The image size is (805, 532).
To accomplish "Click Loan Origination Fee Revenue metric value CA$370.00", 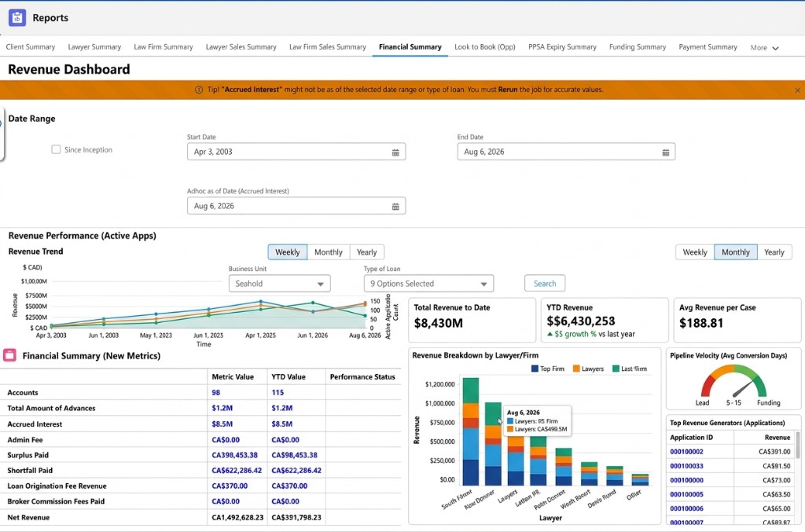I will 230,486.
